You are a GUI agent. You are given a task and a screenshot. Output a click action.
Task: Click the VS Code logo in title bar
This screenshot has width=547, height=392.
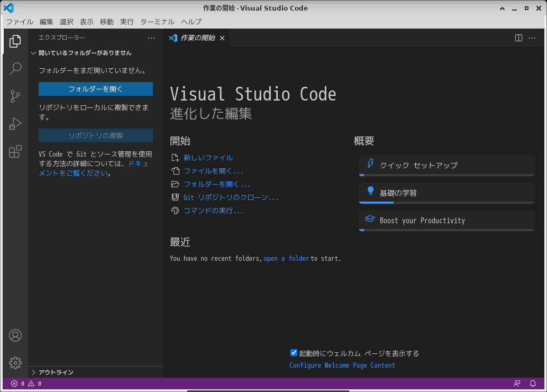pos(8,8)
